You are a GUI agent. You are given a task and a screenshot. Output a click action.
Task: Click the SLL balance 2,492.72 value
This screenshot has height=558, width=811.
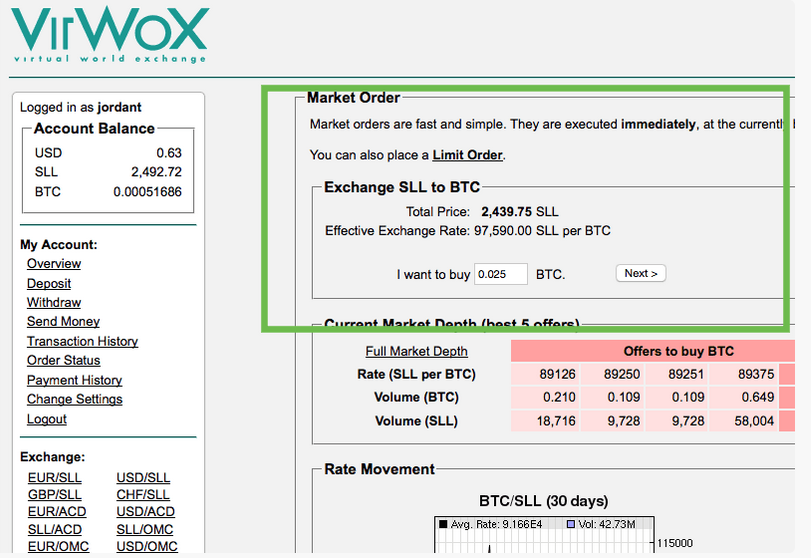click(x=156, y=172)
